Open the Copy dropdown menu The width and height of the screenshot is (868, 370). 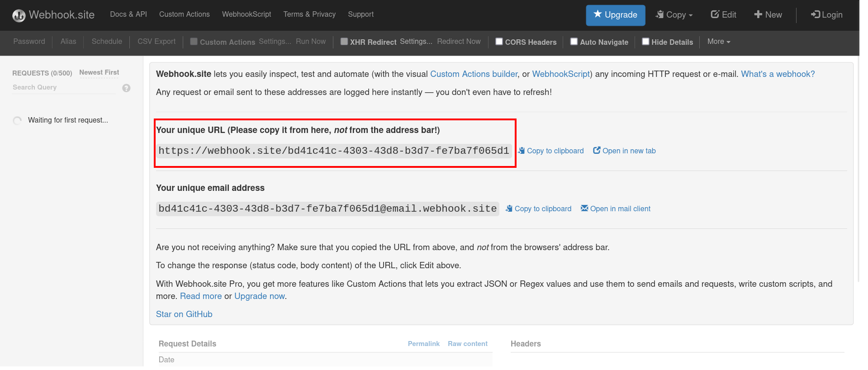[x=674, y=15]
